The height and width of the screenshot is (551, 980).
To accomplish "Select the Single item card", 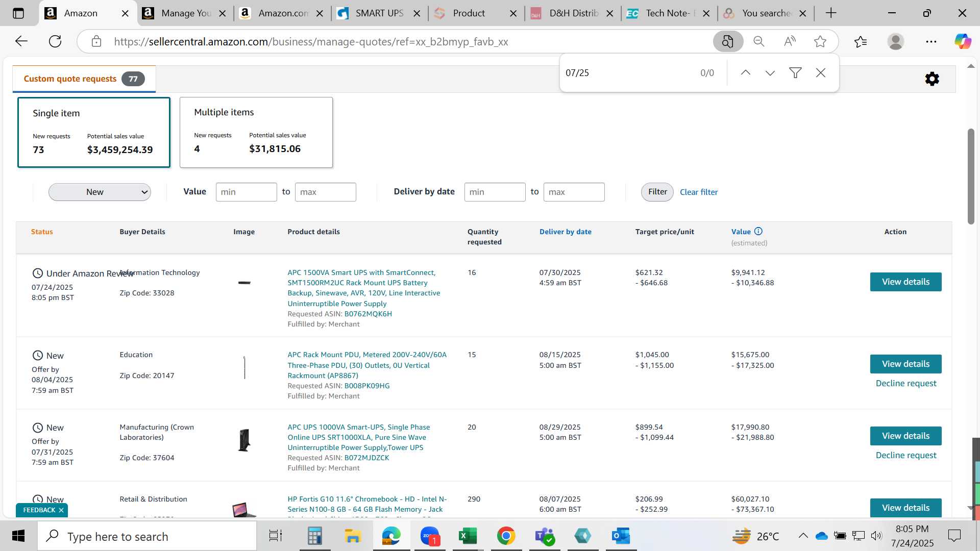I will click(x=94, y=132).
